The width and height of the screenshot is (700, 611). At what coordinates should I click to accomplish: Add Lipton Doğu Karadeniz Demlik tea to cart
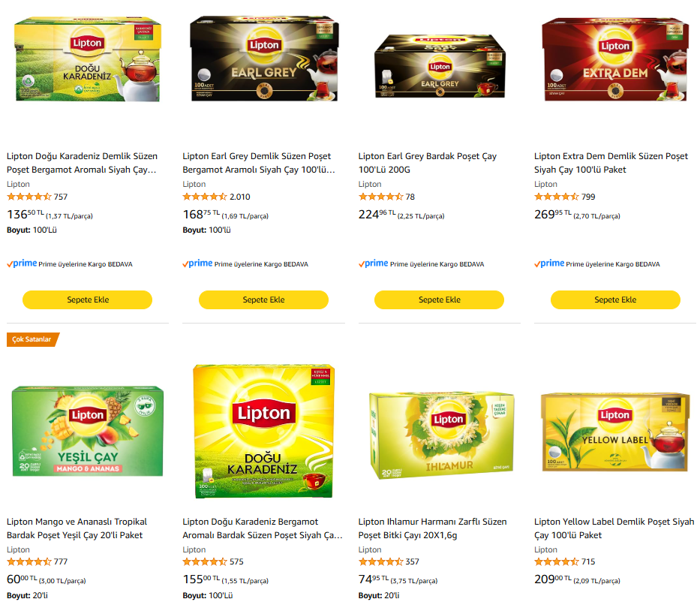click(88, 299)
